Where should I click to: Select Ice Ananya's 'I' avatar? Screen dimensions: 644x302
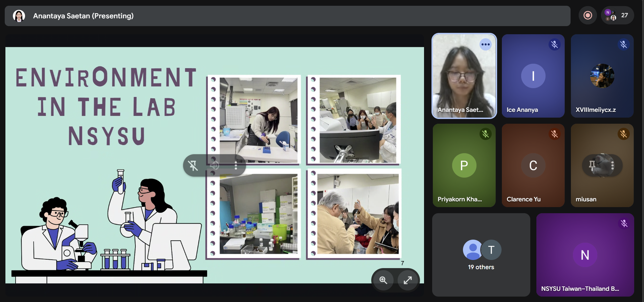[533, 76]
